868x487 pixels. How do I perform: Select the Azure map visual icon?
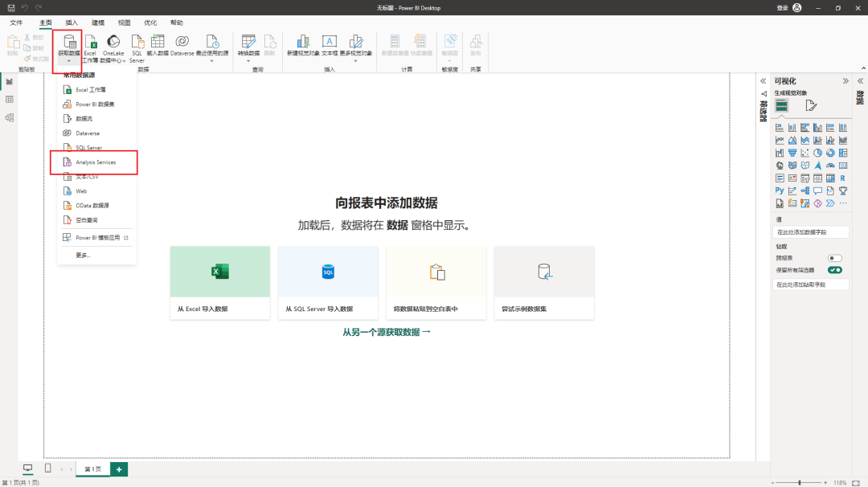[x=817, y=166]
